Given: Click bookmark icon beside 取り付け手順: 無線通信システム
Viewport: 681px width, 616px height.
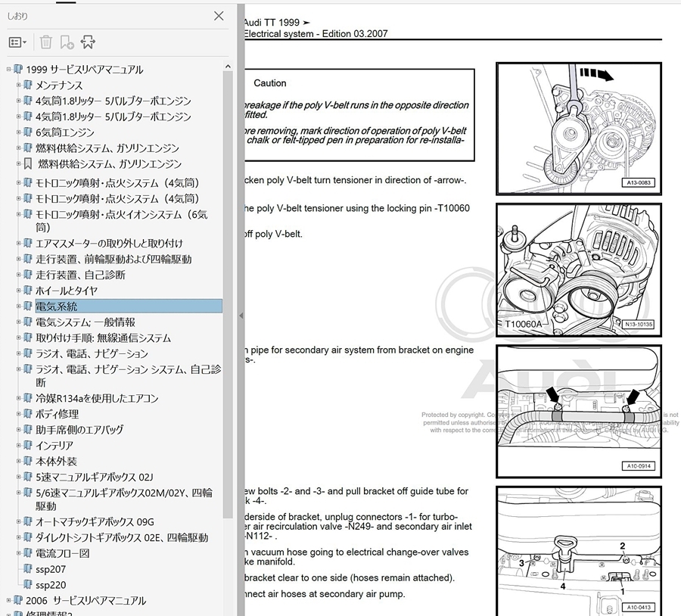Looking at the screenshot, I should point(28,338).
